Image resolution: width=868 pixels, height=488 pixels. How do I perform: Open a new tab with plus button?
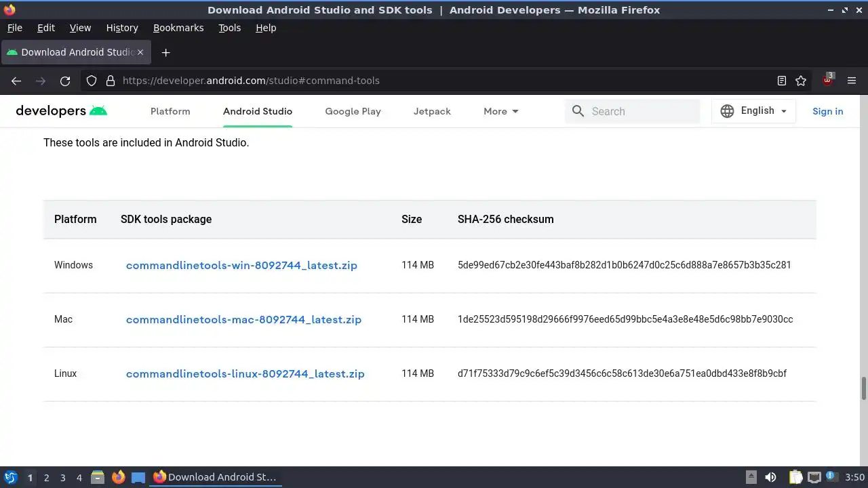coord(165,52)
